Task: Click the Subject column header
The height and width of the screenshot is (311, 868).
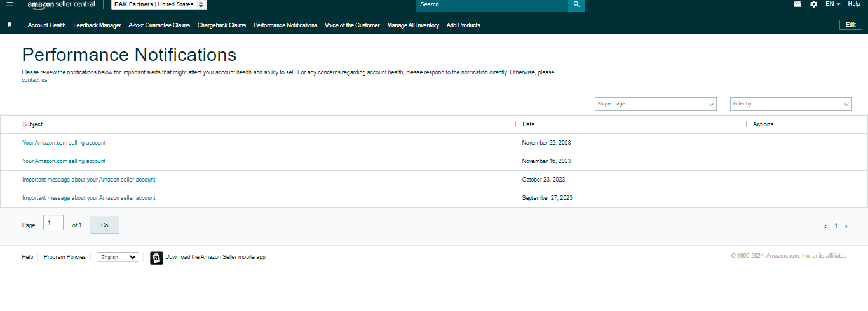Action: pyautogui.click(x=33, y=124)
